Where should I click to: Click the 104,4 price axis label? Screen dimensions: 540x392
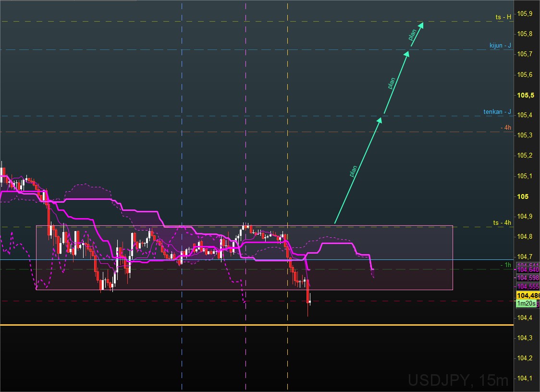(x=525, y=318)
